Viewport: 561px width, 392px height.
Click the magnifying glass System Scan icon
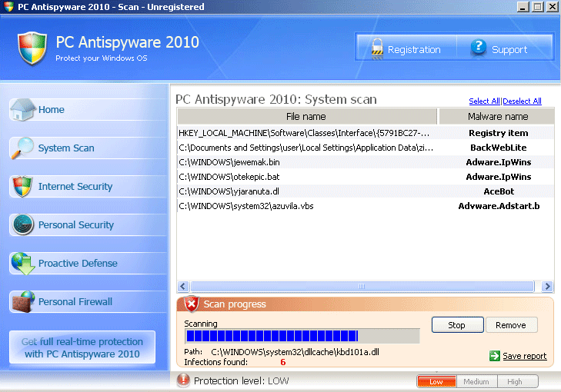23,148
